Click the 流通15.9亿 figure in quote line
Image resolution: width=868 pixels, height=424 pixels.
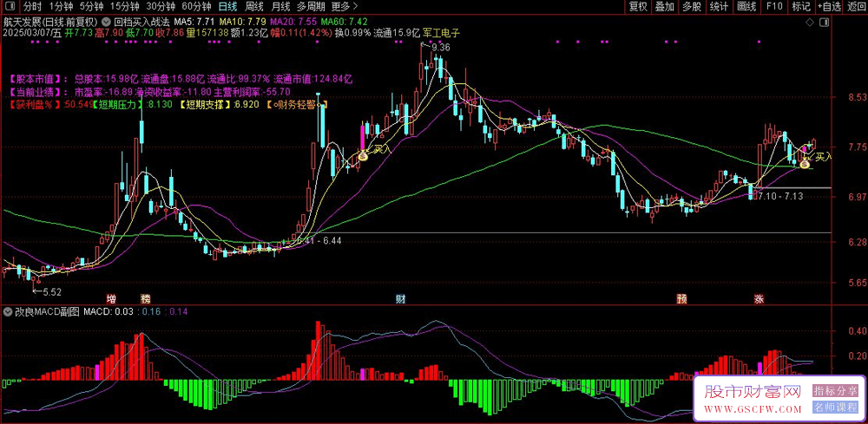pos(397,33)
